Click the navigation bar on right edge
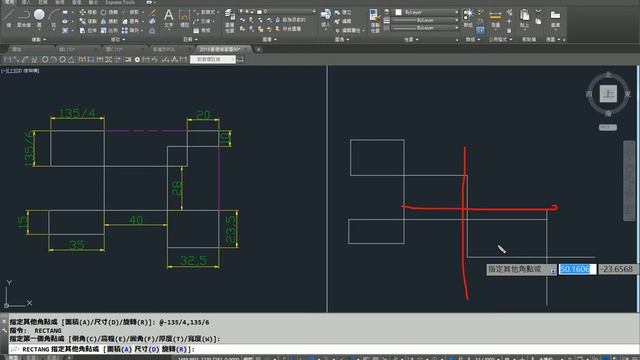Image resolution: width=640 pixels, height=360 pixels. [x=629, y=181]
